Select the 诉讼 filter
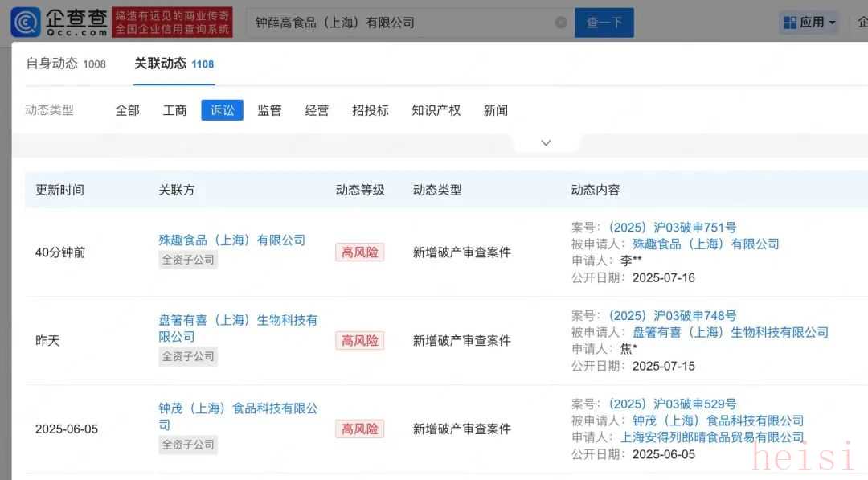The height and width of the screenshot is (480, 868). tap(222, 110)
